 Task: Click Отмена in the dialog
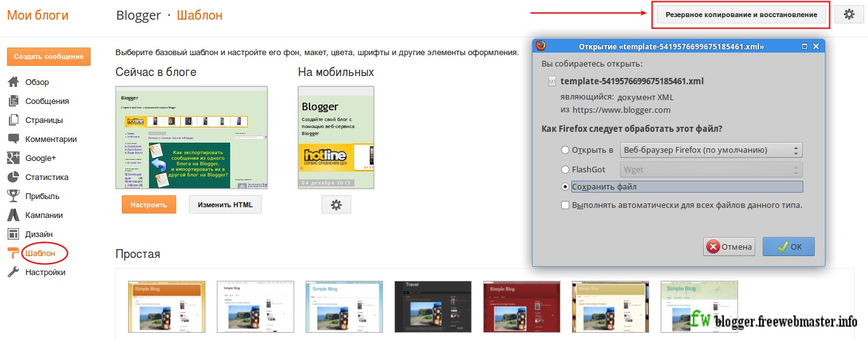[729, 247]
